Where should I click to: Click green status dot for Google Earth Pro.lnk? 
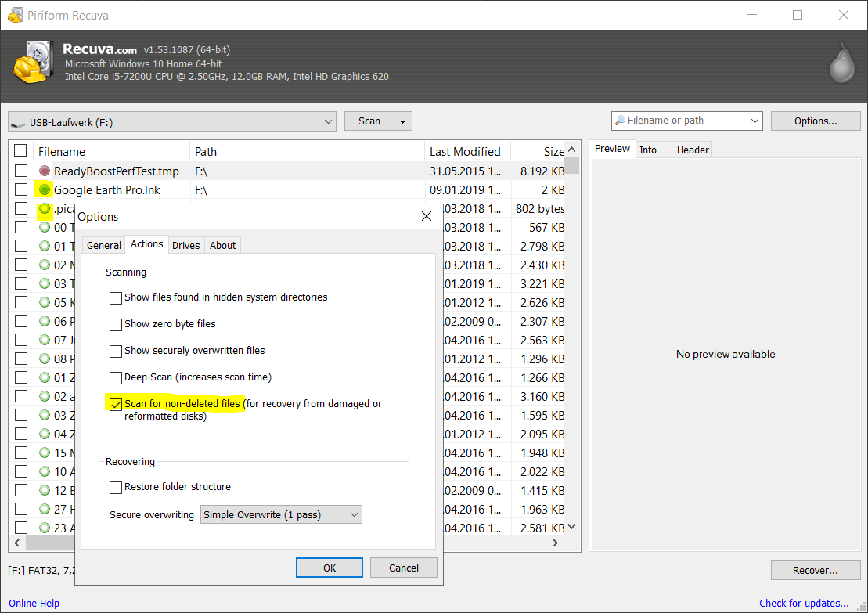click(45, 189)
